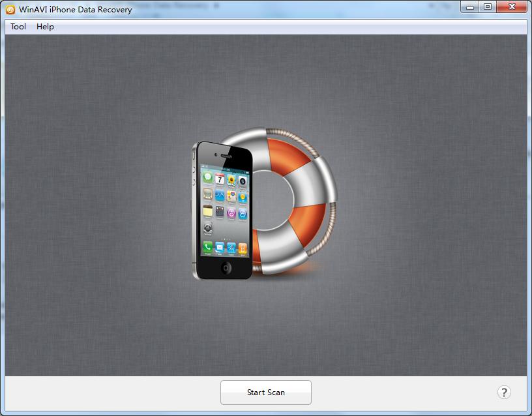
Task: Click the green Messages icon on iPhone image
Action: [x=207, y=177]
